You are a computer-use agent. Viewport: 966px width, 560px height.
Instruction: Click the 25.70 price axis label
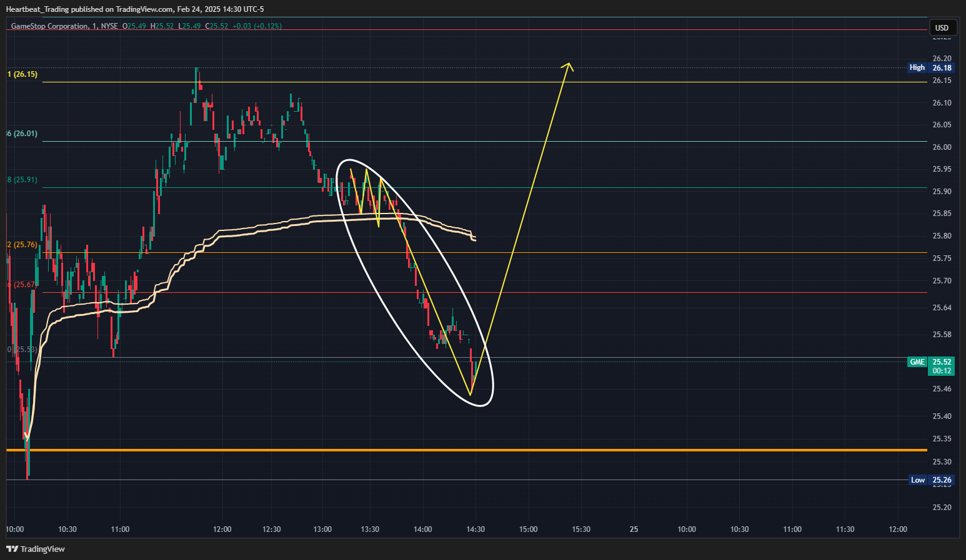[942, 281]
